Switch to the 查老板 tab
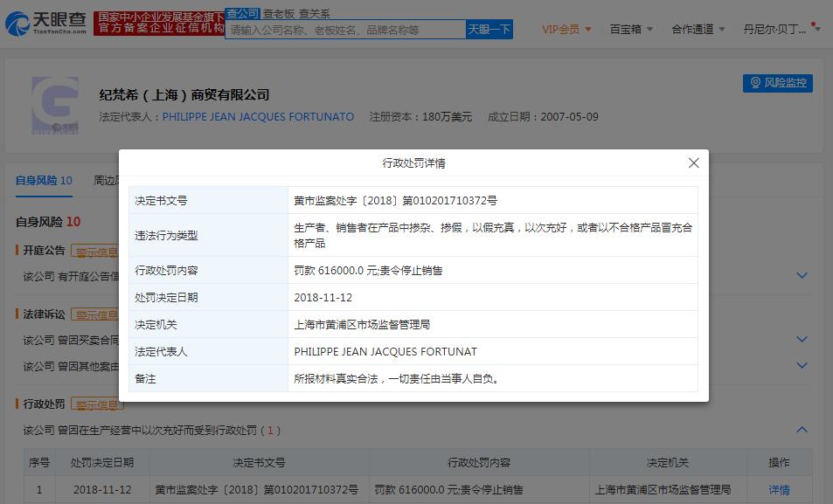The width and height of the screenshot is (833, 504). tap(275, 13)
